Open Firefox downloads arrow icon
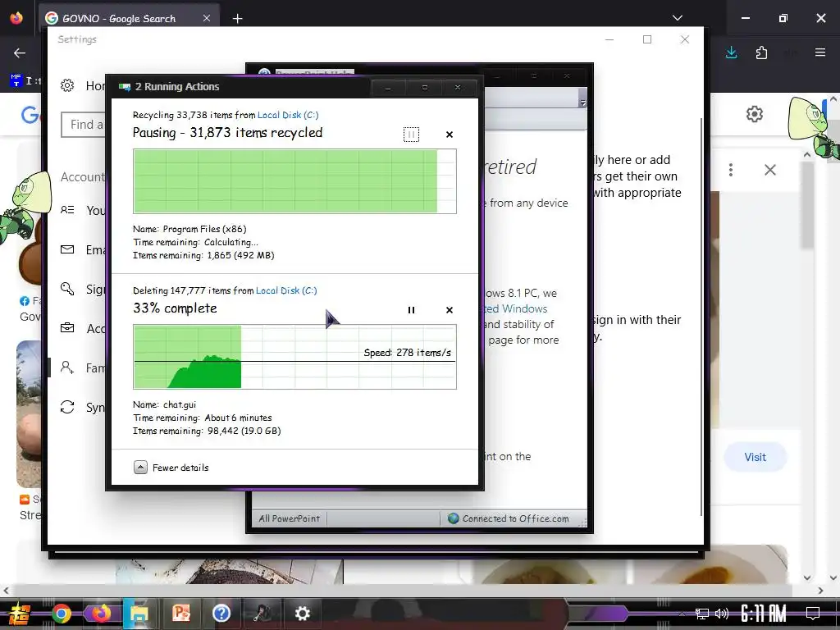The height and width of the screenshot is (630, 840). [x=731, y=52]
